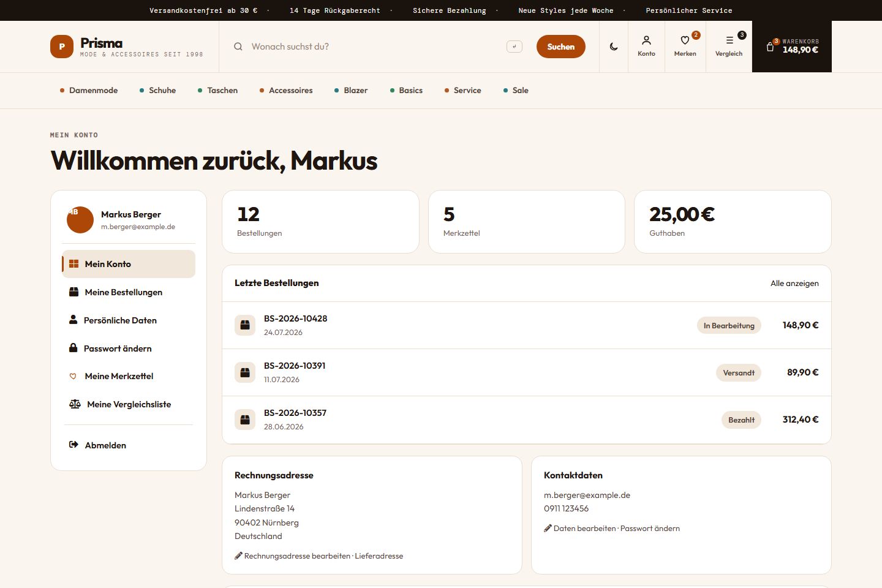The image size is (882, 588).
Task: Click the 25,00 € Guthaben stat card
Action: (x=733, y=222)
